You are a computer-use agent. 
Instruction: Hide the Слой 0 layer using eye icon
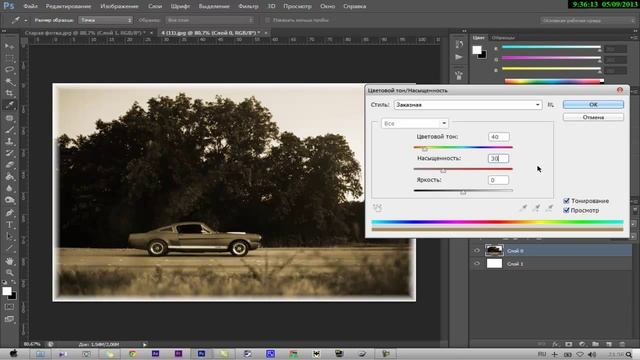477,251
